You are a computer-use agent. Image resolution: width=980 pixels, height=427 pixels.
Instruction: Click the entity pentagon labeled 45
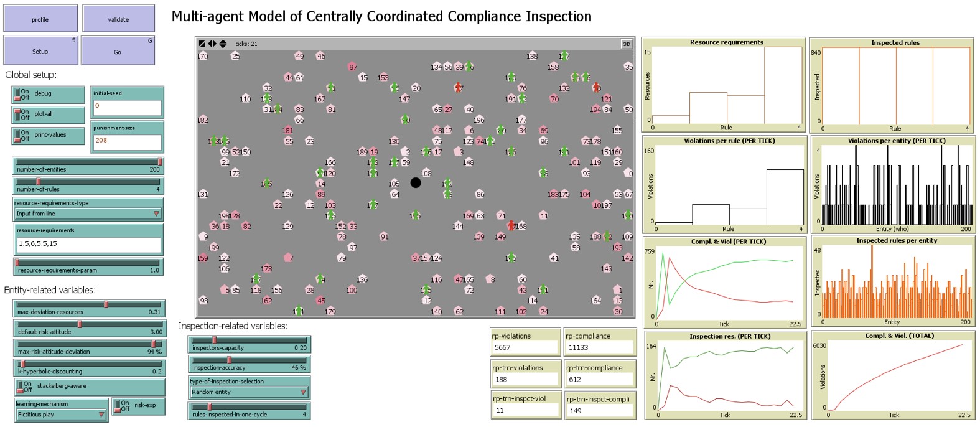pos(321,301)
